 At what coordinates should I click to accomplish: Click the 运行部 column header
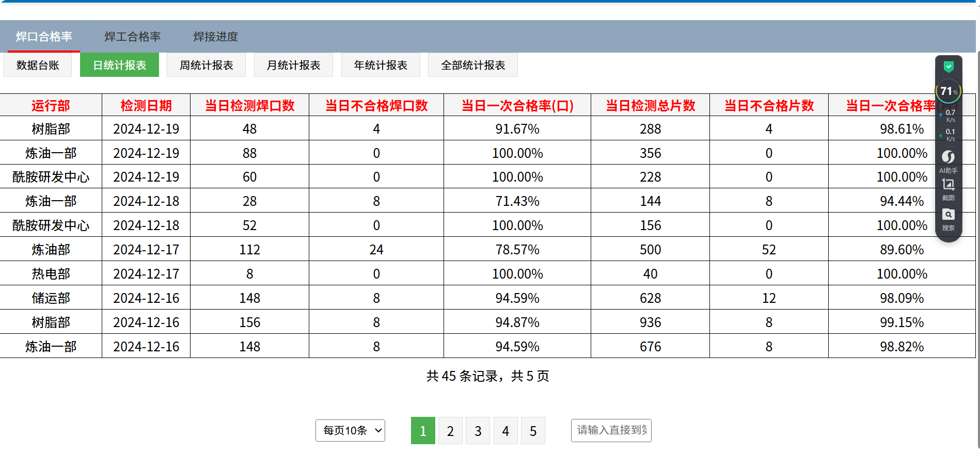click(51, 105)
